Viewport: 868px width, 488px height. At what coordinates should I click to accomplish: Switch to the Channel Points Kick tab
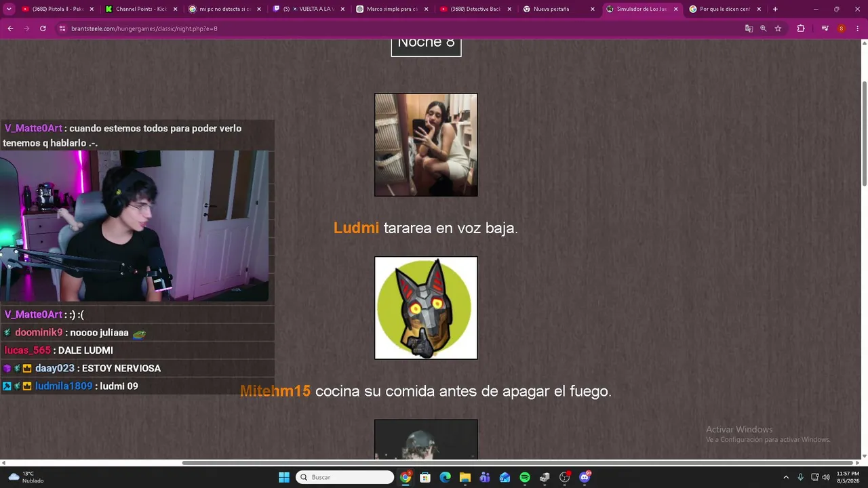tap(141, 9)
